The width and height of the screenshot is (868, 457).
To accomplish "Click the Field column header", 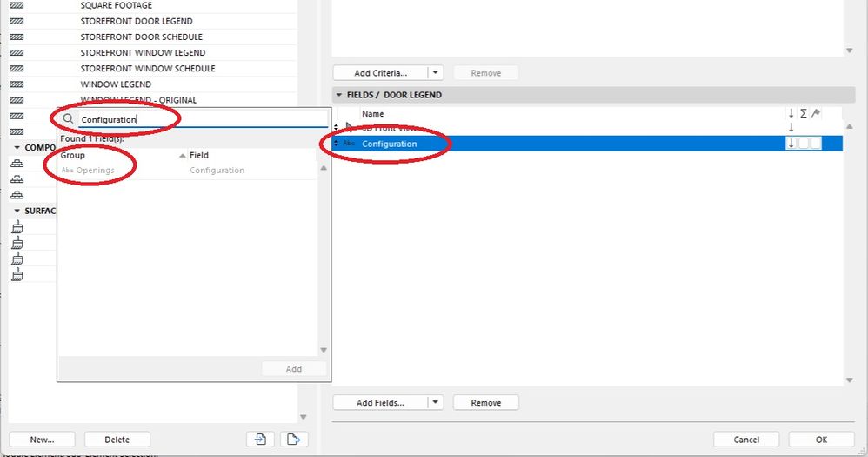I will [198, 155].
